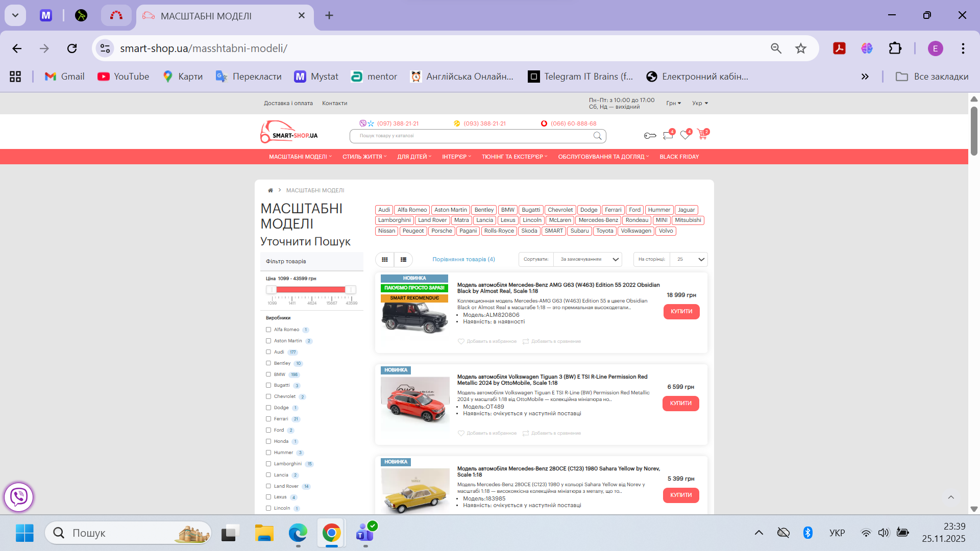This screenshot has width=980, height=551.
Task: Click the shopping cart icon
Action: tap(702, 135)
